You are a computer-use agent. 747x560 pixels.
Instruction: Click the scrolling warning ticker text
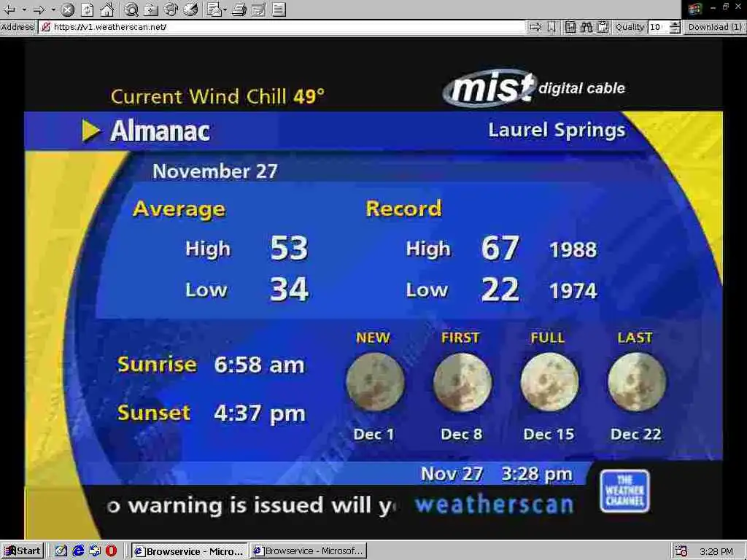(251, 505)
